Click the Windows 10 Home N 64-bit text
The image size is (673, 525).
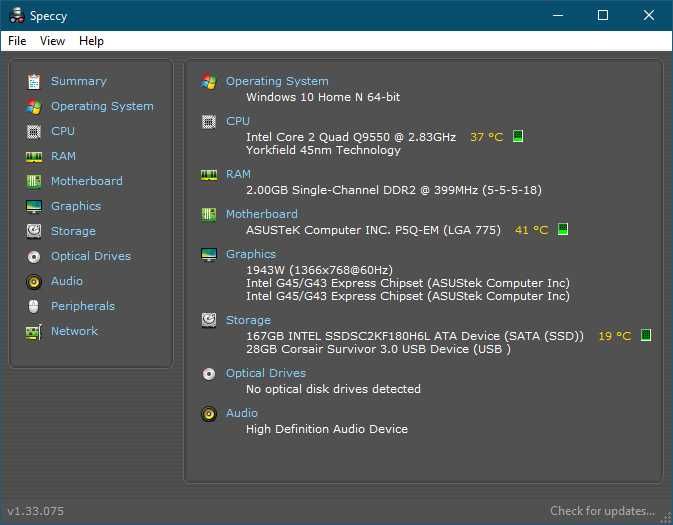point(323,97)
